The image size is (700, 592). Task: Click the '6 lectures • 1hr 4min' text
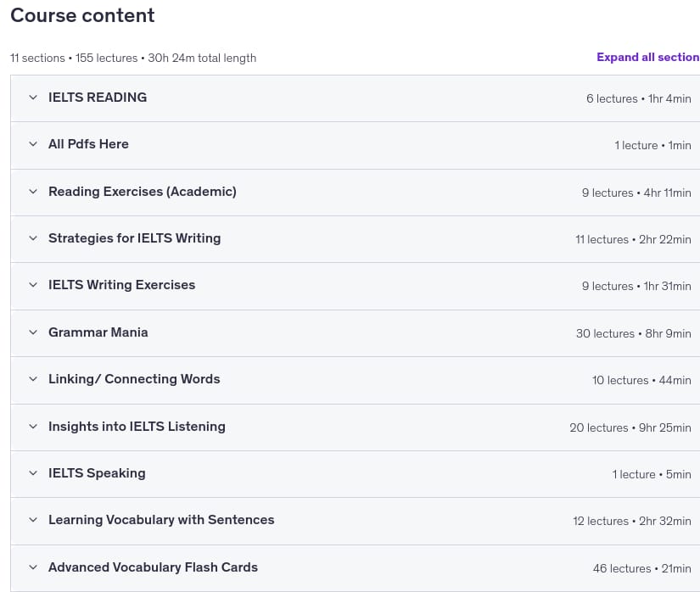click(638, 98)
